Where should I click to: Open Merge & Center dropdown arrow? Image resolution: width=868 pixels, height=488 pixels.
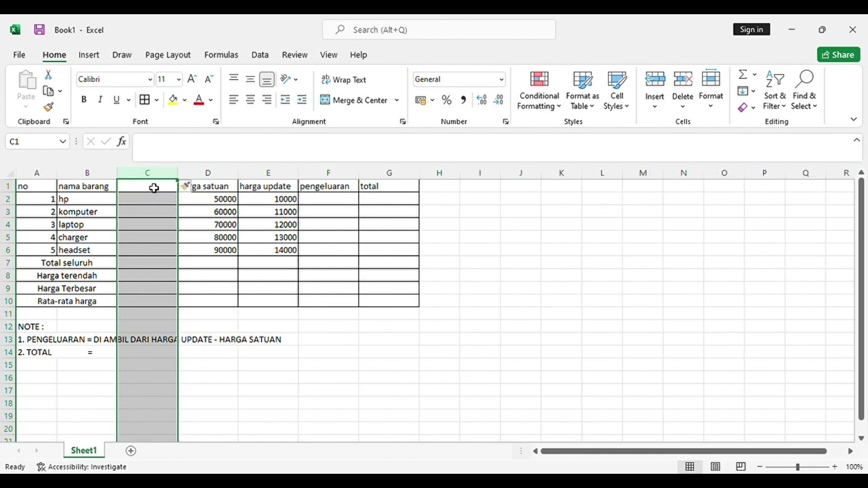[x=397, y=100]
